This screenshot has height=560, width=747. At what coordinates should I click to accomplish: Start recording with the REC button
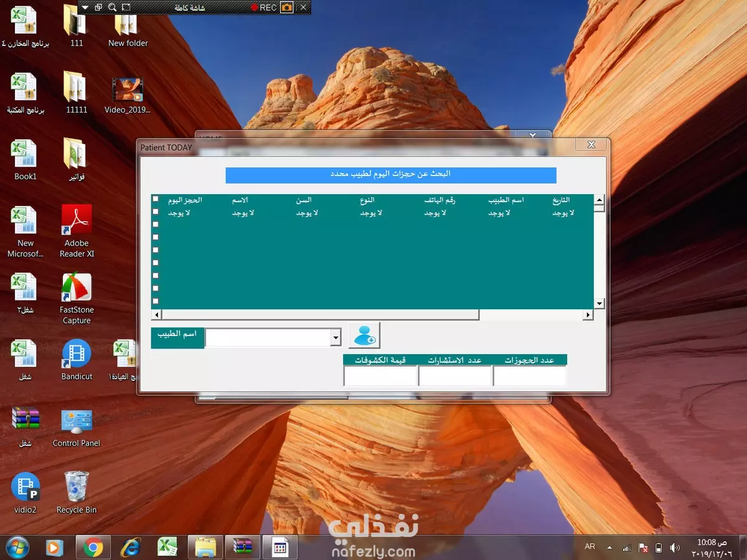pyautogui.click(x=264, y=7)
